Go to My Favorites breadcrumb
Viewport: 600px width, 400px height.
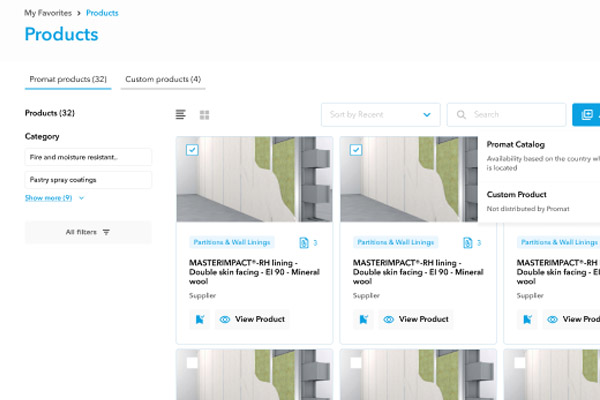click(48, 13)
